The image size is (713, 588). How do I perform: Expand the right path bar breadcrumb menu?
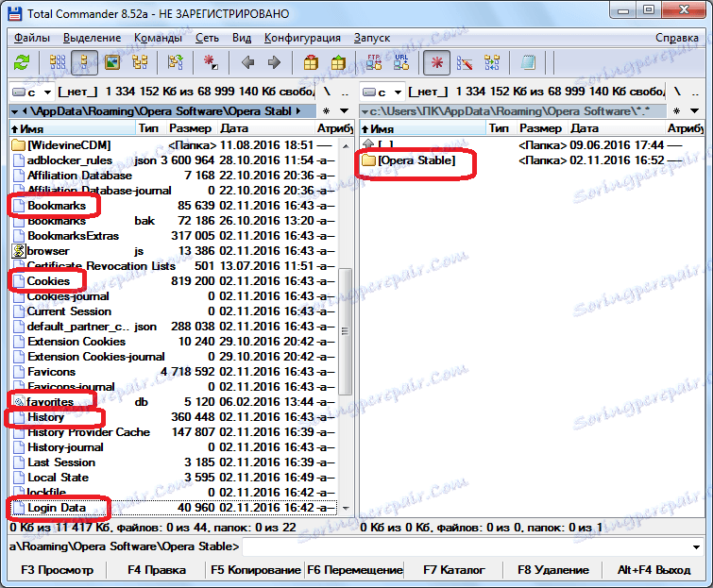(365, 111)
